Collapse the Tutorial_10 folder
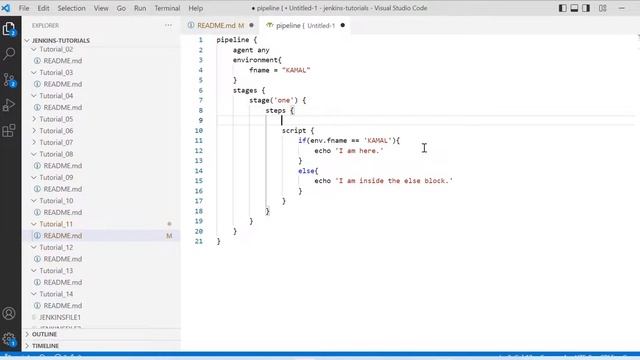Viewport: 640px width, 360px height. [x=56, y=201]
